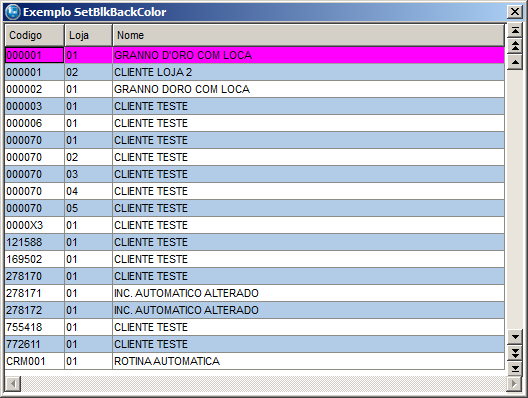Click the horizontal scrollbar left arrow
The image size is (528, 398).
click(13, 384)
